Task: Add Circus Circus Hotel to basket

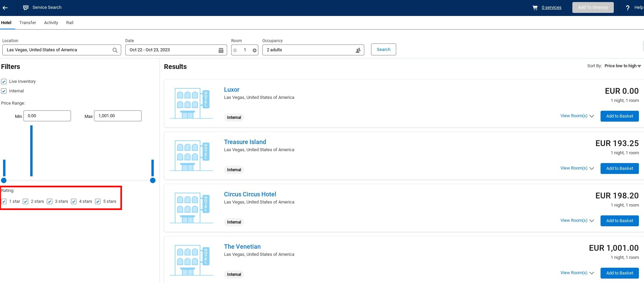Action: pos(619,221)
